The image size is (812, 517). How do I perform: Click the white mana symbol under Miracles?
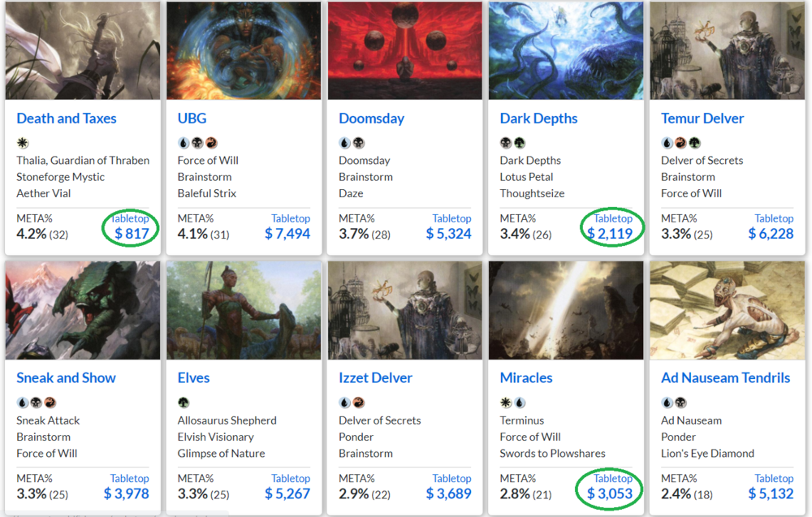pos(505,403)
